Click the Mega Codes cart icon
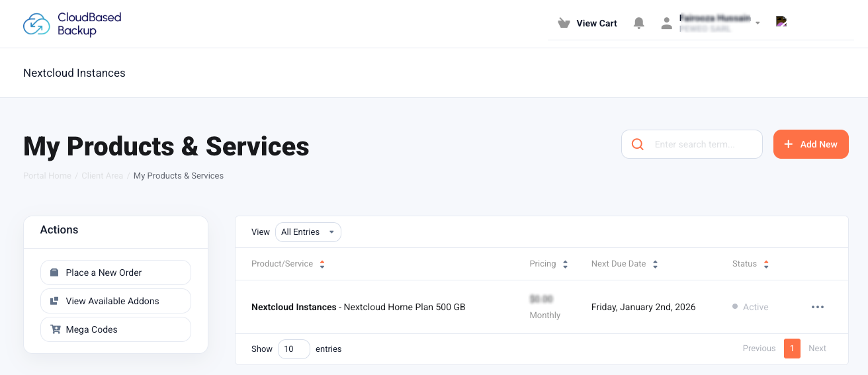Screen dimensions: 868x375 tap(55, 329)
